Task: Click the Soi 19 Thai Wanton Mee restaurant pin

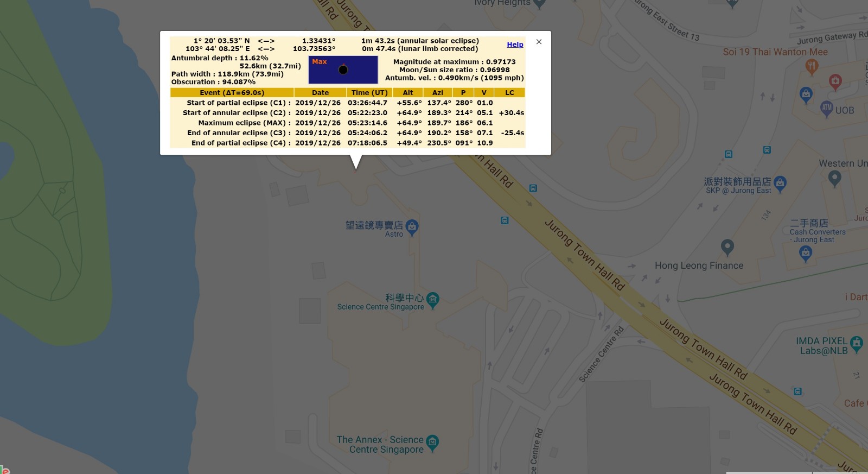Action: pyautogui.click(x=812, y=67)
